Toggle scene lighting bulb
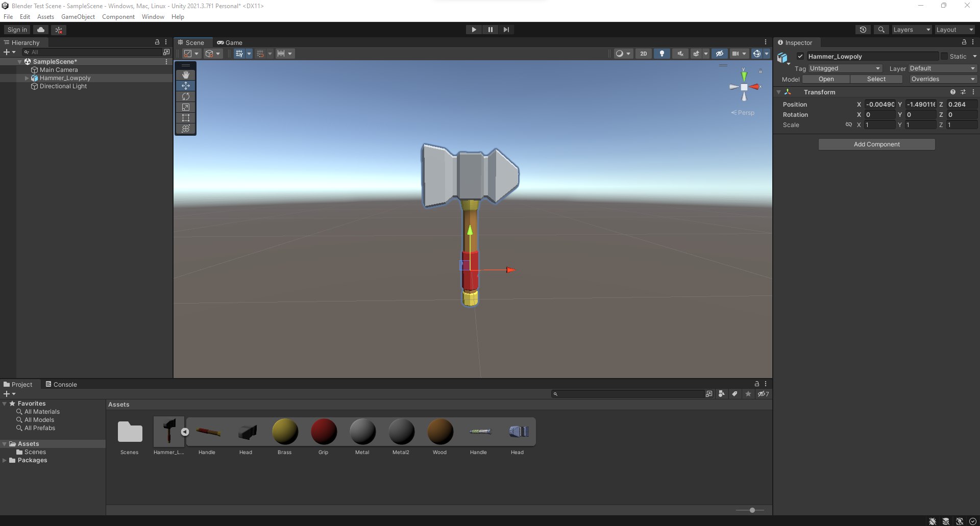This screenshot has height=526, width=980. 662,54
